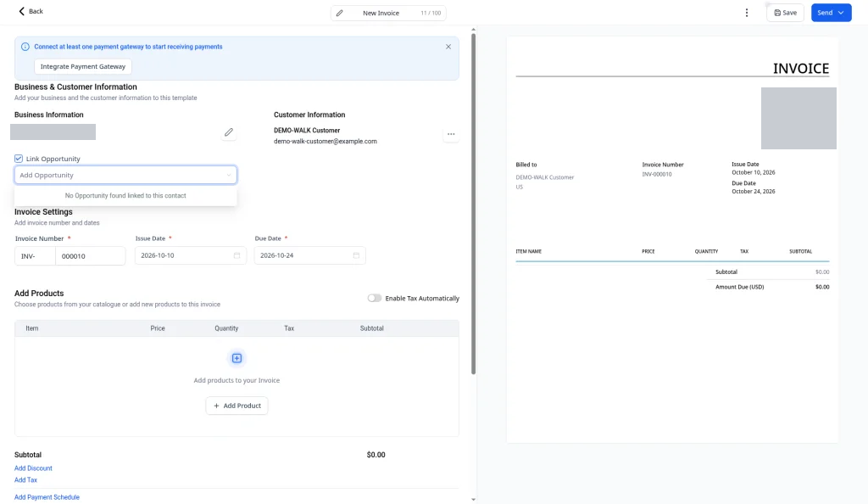Click 'No Opportunity found linked to this contact'

125,195
